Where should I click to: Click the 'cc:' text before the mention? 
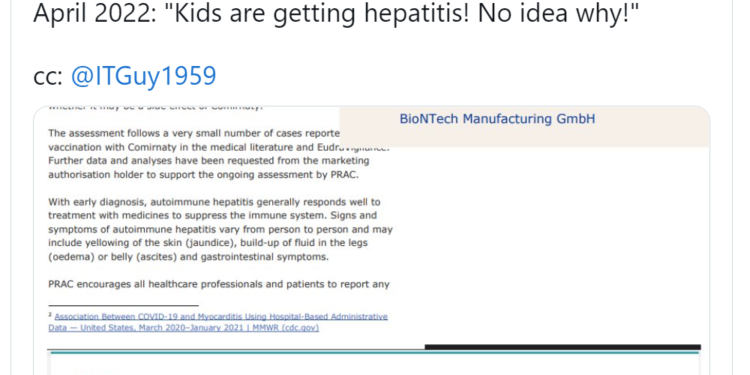pos(48,77)
